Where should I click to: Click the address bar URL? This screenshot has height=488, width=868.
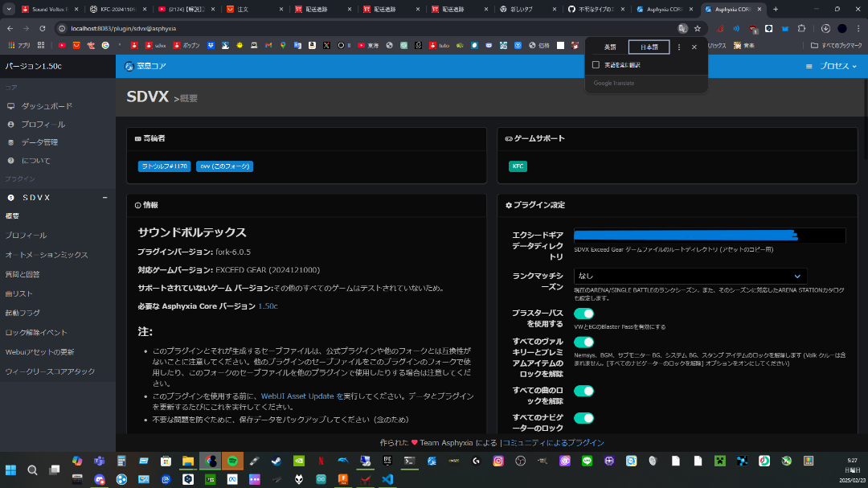124,28
